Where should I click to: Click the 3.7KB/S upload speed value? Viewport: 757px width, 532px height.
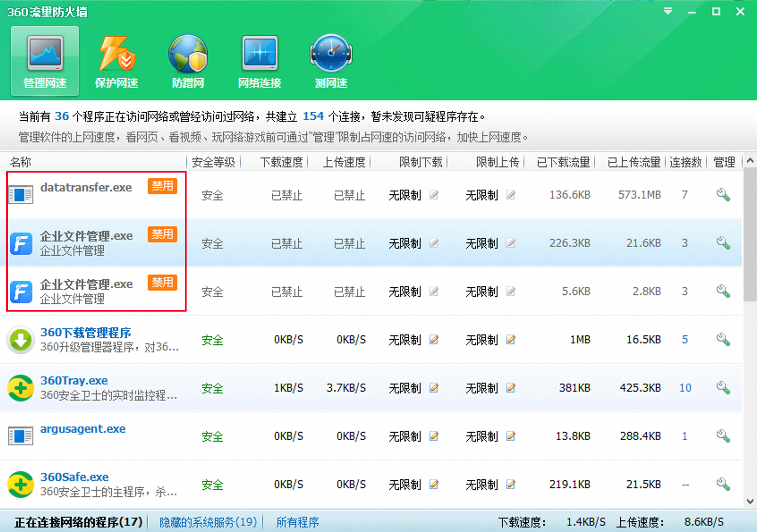tap(346, 388)
